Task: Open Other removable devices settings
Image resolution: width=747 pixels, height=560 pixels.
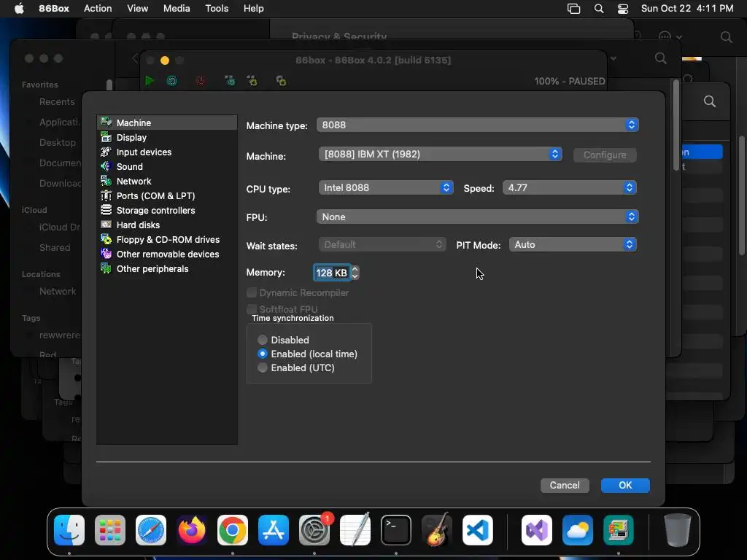Action: click(x=167, y=254)
